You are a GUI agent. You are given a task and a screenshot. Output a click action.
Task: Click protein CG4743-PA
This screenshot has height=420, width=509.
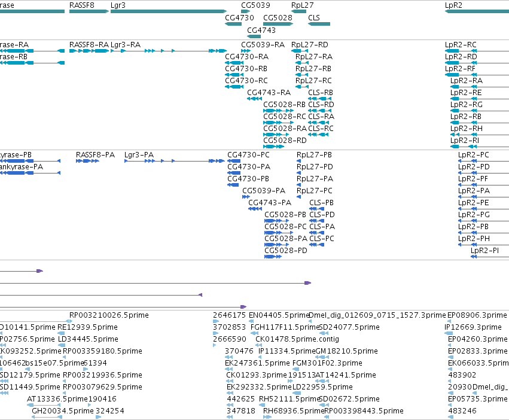[270, 203]
